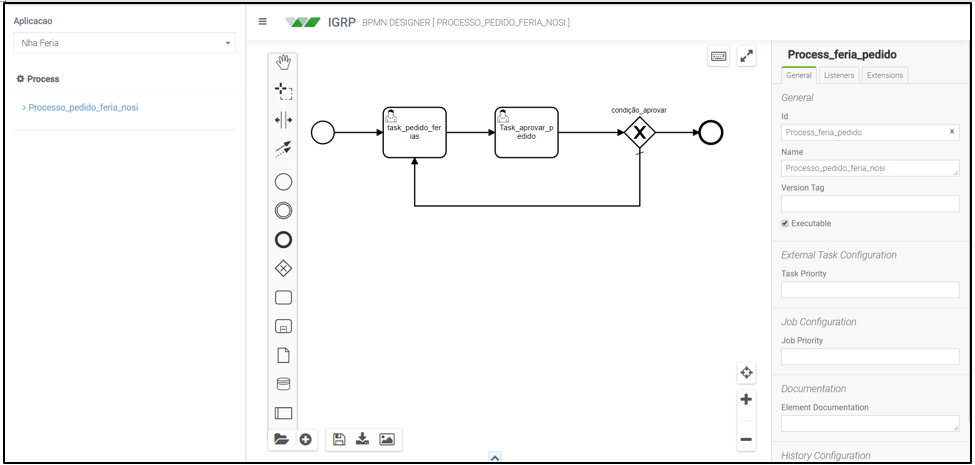Click the Process section header
Screen dimensions: 975x465
pos(38,79)
